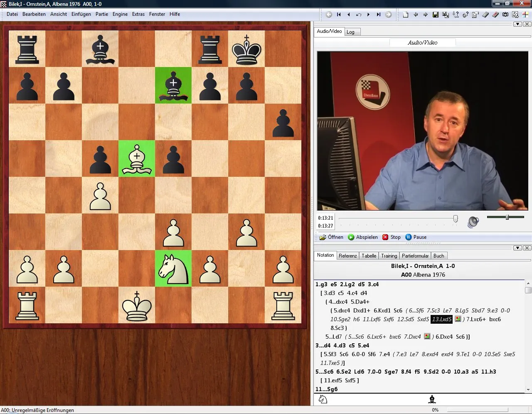
Task: Click the volume slider handle
Action: tap(507, 217)
